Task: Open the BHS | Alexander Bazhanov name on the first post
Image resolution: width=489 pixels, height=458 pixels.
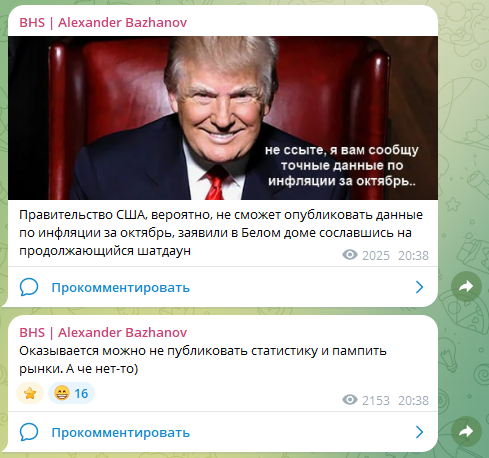Action: 103,23
